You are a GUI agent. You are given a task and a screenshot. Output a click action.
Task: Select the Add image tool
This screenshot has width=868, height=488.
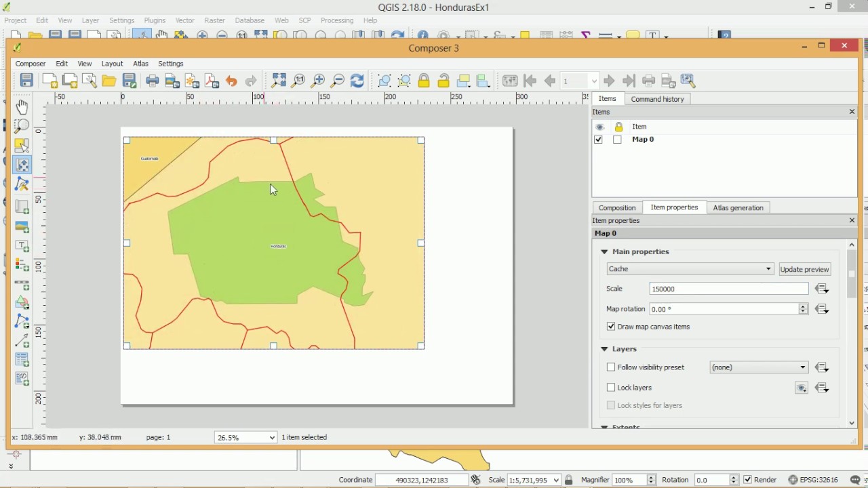[x=22, y=226]
